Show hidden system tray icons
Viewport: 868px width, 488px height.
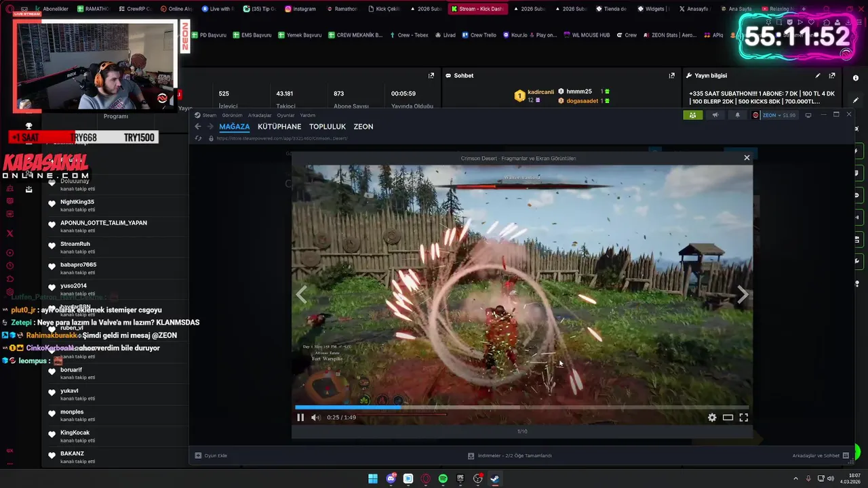pyautogui.click(x=795, y=479)
